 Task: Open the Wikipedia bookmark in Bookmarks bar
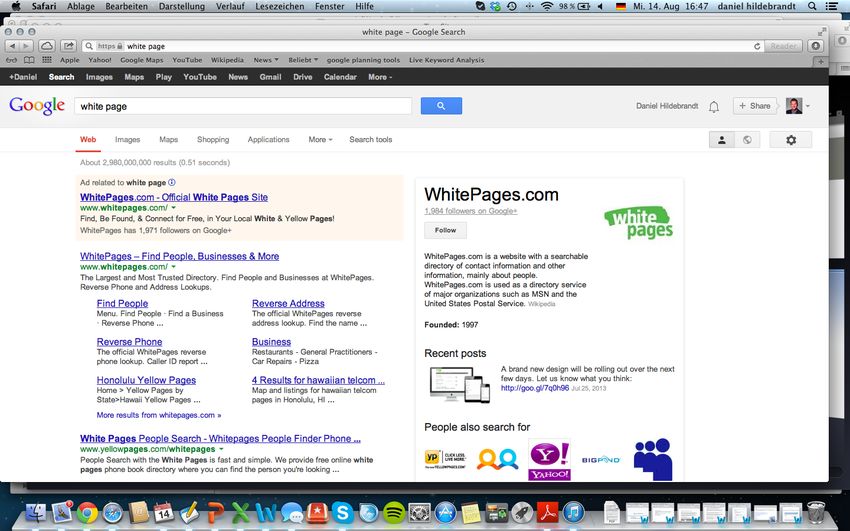[x=227, y=60]
